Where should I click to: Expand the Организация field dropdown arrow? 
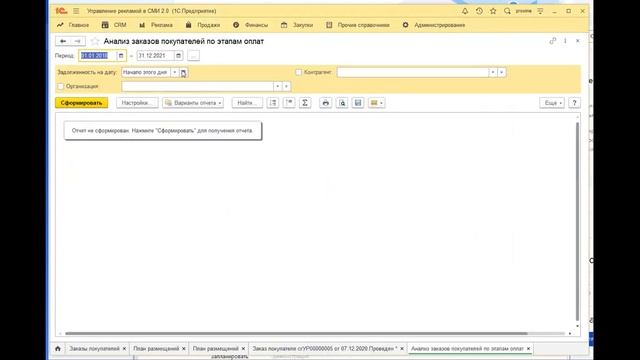click(278, 87)
